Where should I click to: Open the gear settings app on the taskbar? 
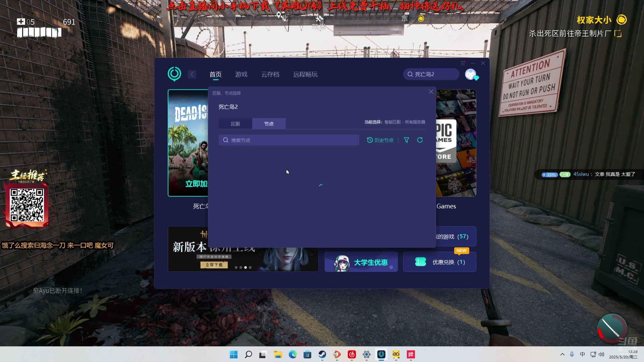(x=367, y=355)
